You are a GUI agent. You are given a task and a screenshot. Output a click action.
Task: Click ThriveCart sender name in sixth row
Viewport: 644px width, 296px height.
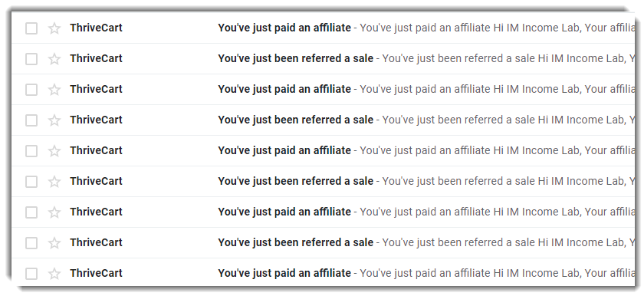pos(96,181)
